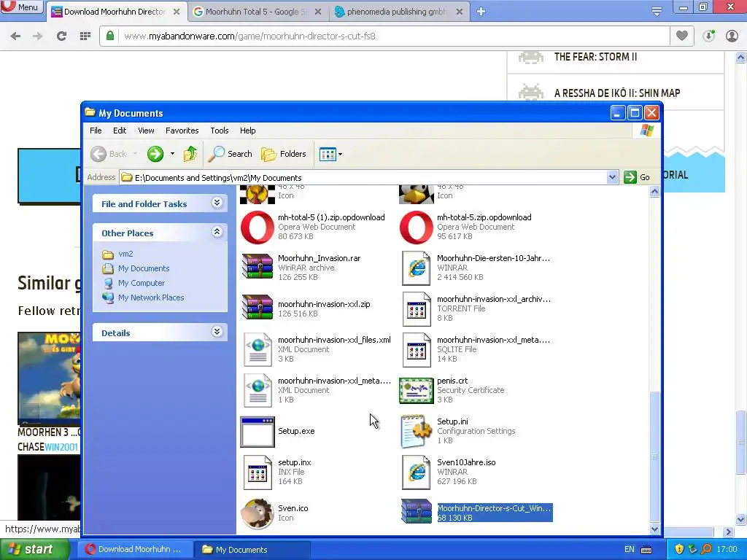Viewport: 747px width, 560px height.
Task: Click security shield tray icon
Action: coord(679,549)
